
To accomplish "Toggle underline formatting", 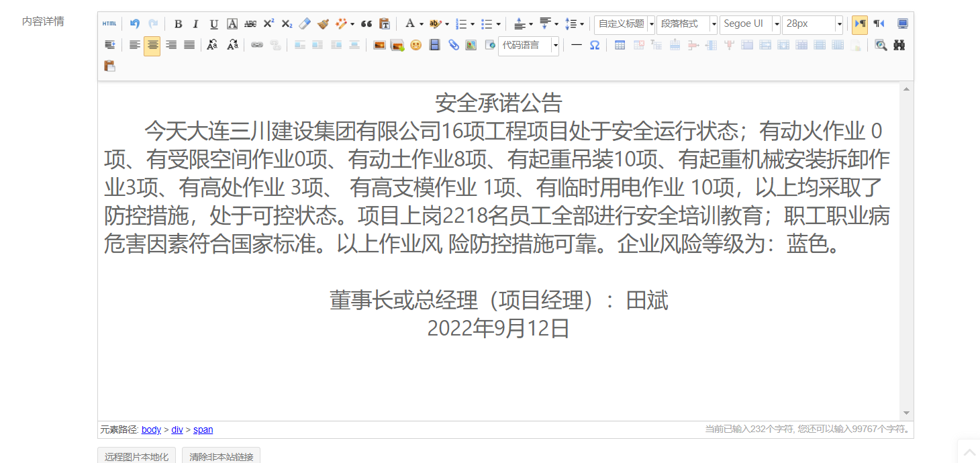I will pos(214,23).
